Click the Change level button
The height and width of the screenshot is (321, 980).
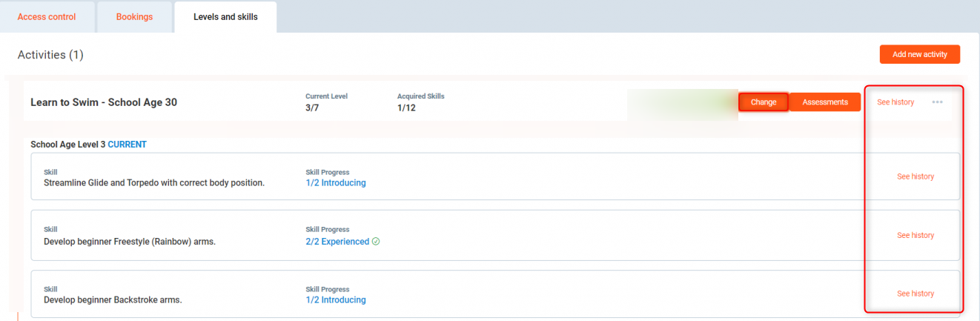point(763,102)
